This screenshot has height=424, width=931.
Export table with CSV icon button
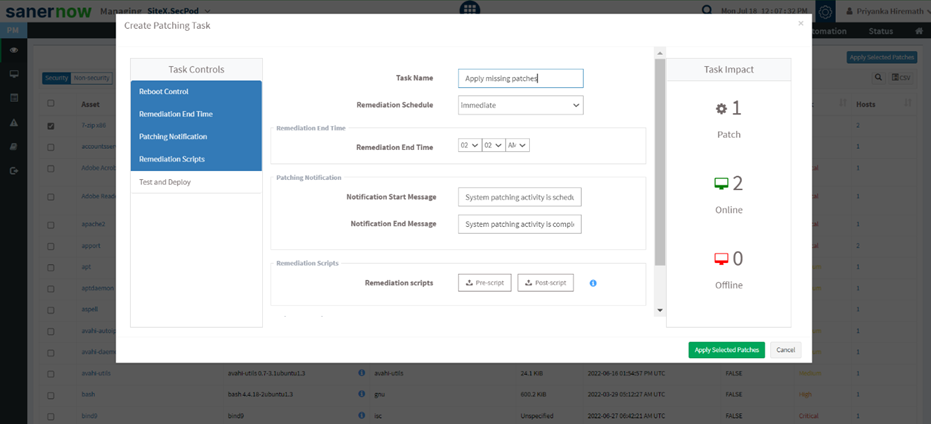901,77
